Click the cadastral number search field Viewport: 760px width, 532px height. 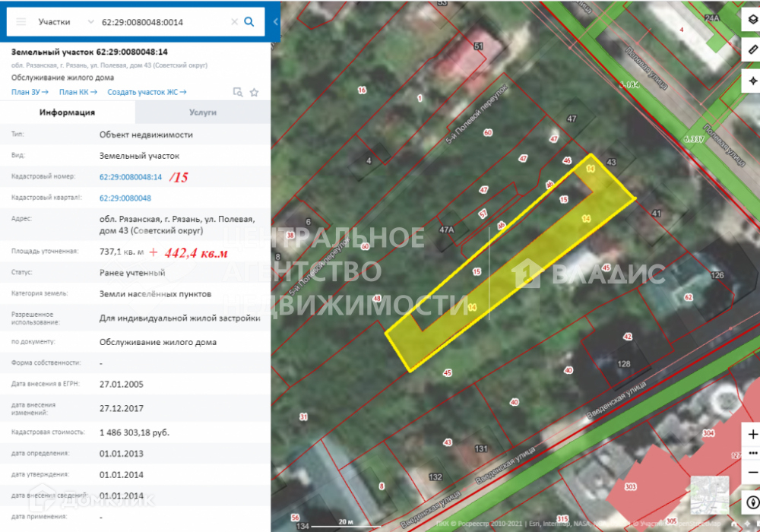(x=164, y=22)
